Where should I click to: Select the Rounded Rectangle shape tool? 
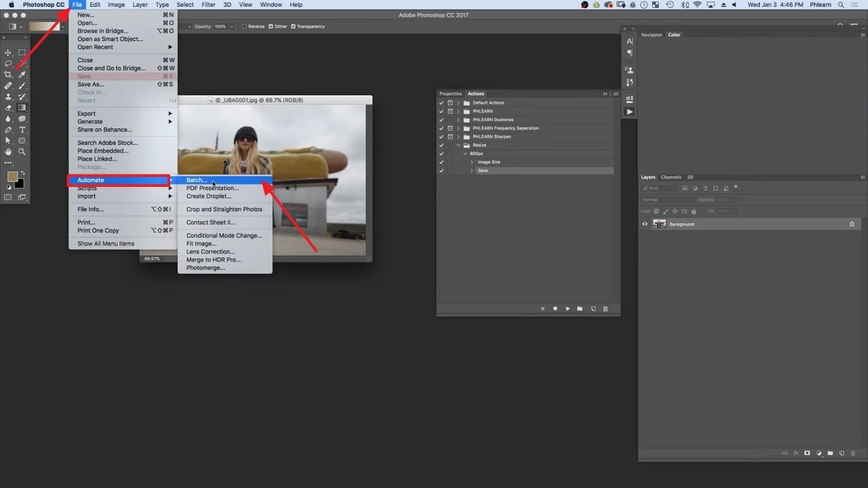(x=22, y=141)
